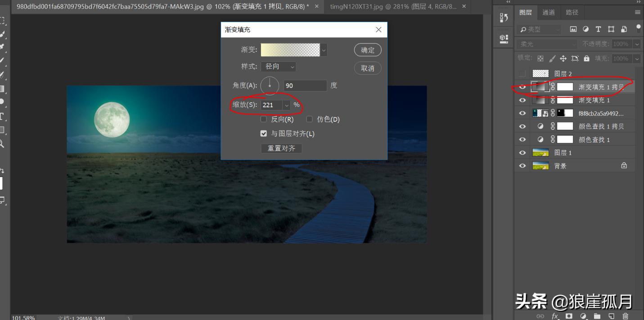
Task: Click the 重置对齐 button
Action: [x=281, y=148]
